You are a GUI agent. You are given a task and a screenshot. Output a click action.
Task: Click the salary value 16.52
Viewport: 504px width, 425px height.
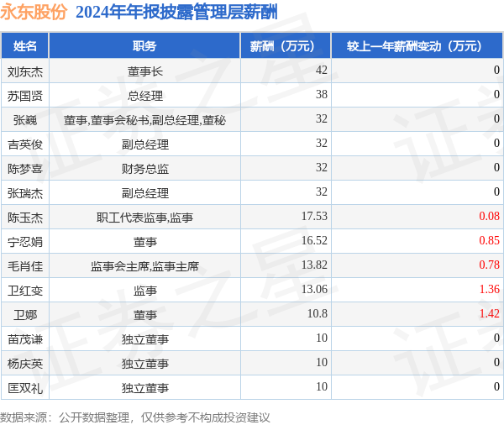tap(314, 240)
